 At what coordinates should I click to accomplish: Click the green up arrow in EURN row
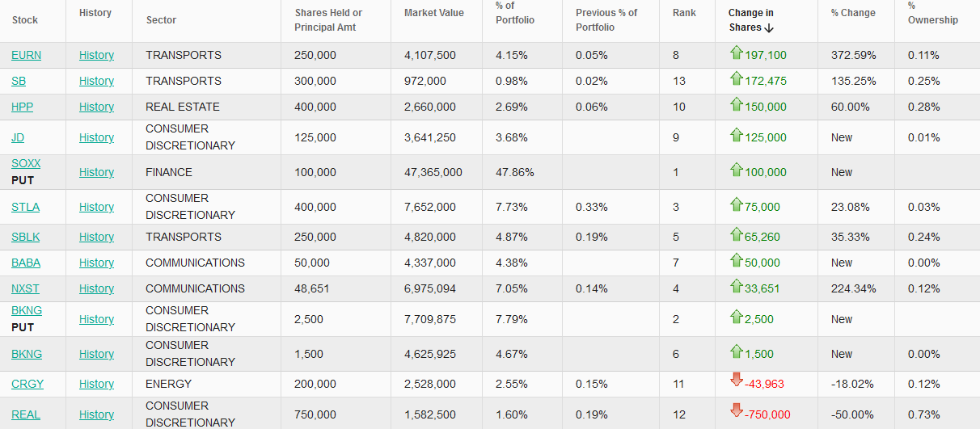pyautogui.click(x=736, y=53)
